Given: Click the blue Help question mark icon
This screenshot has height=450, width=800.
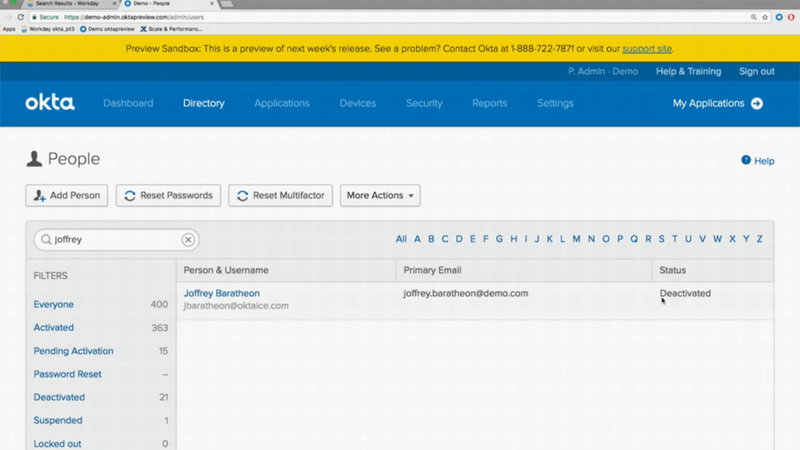Looking at the screenshot, I should click(x=745, y=160).
